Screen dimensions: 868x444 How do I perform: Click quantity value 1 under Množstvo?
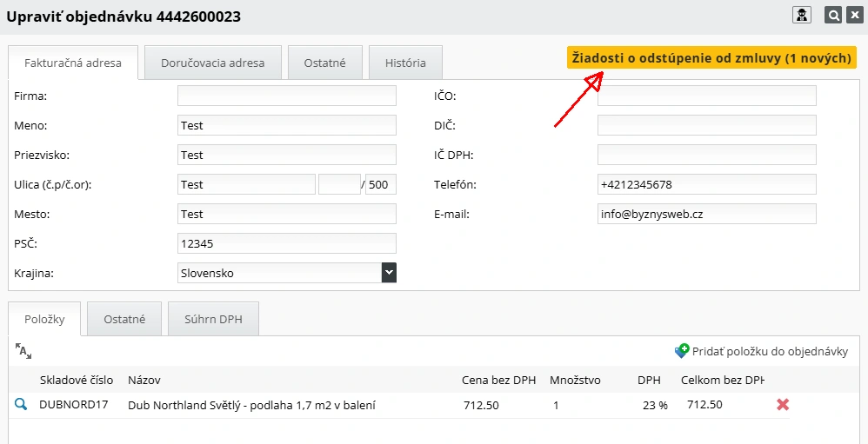[x=556, y=405]
